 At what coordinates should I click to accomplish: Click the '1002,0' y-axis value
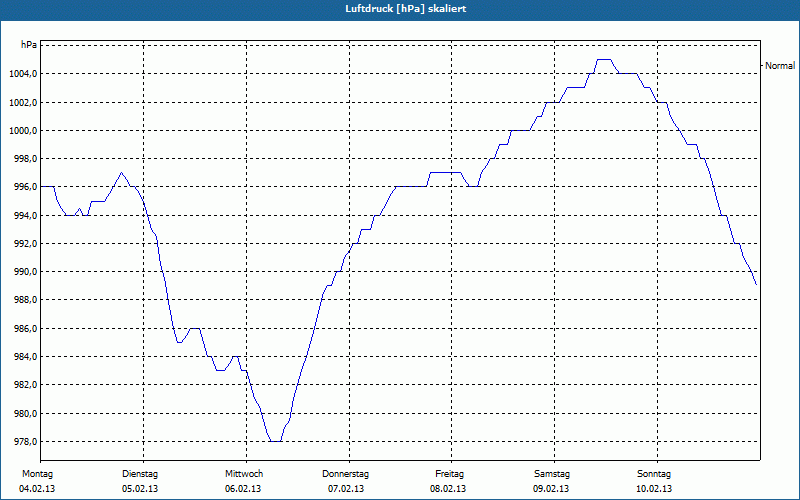coord(23,103)
